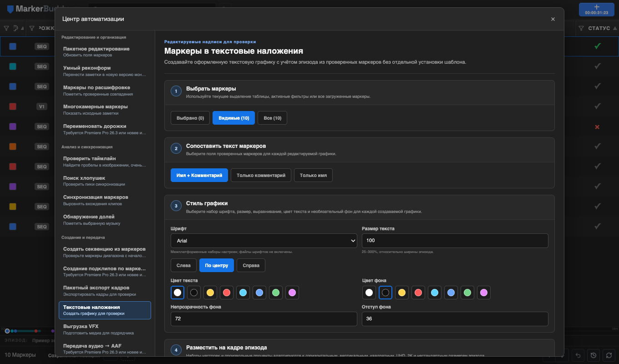
Task: Select the orange marker color square in the table
Action: pyautogui.click(x=13, y=147)
